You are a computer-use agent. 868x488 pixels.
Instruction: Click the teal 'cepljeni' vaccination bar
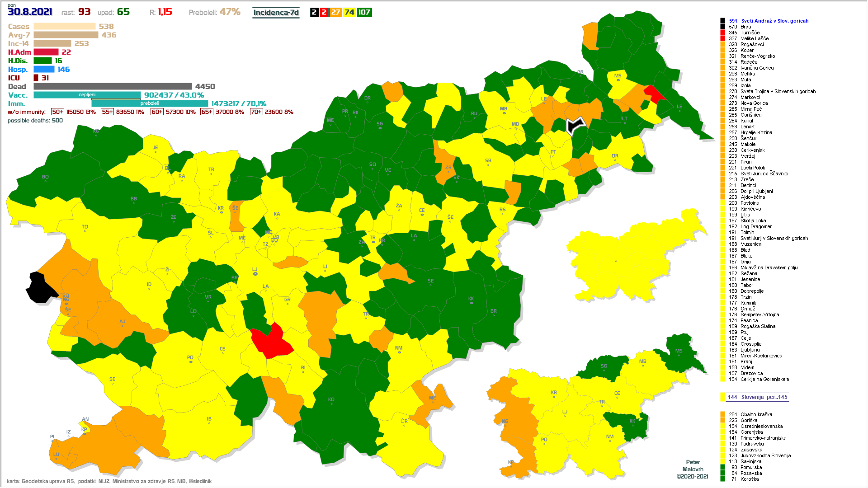coord(87,95)
